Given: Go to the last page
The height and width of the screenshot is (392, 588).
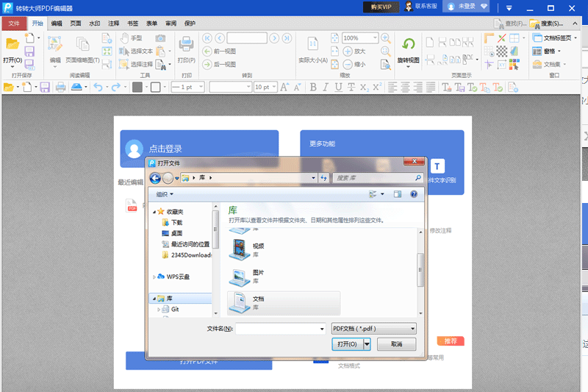Looking at the screenshot, I should 287,38.
